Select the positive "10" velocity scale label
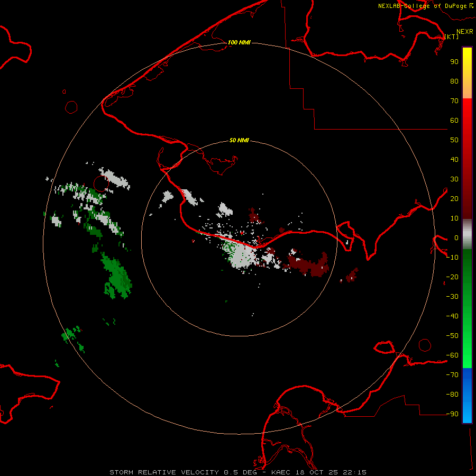The height and width of the screenshot is (476, 476). click(x=454, y=218)
